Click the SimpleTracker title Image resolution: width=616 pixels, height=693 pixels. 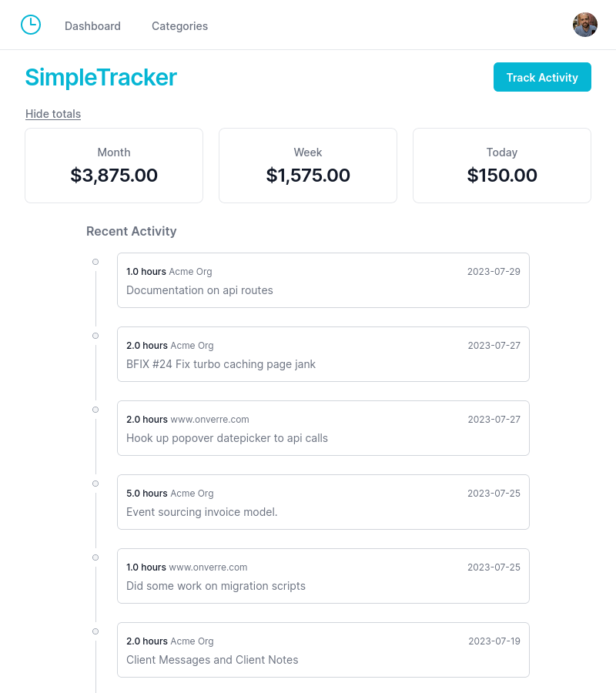coord(101,77)
